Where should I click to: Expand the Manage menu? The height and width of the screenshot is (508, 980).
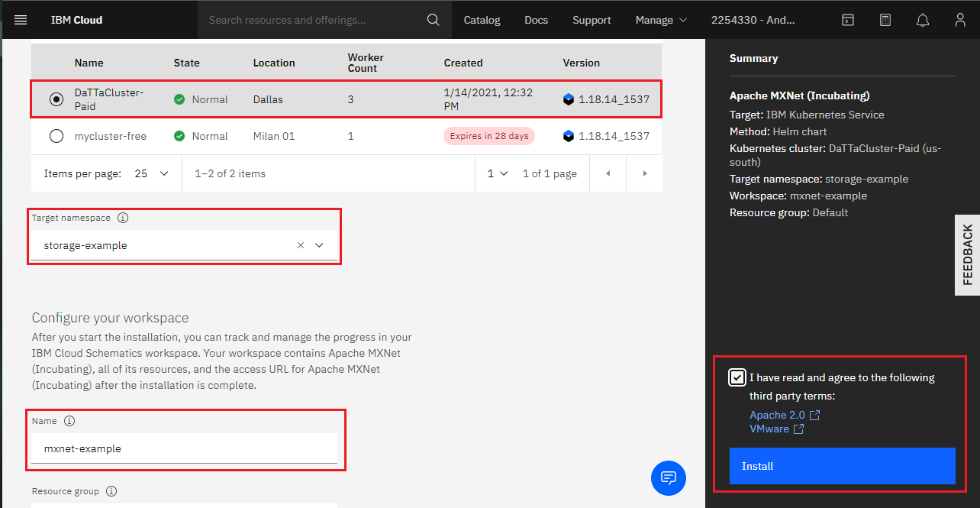[x=661, y=20]
